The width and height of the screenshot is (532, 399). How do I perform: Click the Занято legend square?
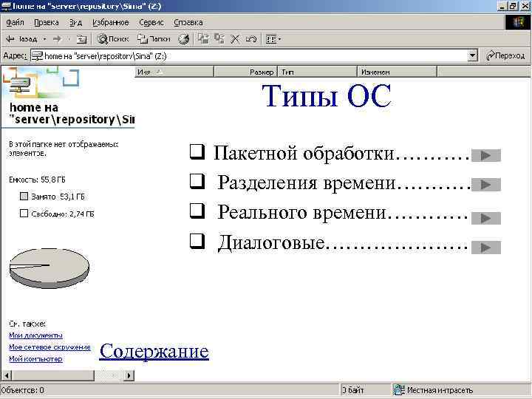(x=24, y=196)
